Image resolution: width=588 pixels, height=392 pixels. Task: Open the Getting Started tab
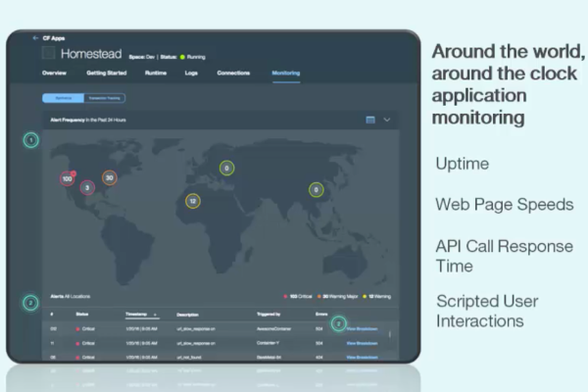pos(107,73)
